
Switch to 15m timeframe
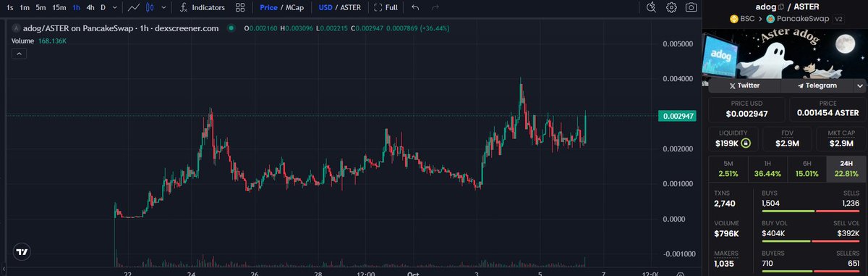59,8
